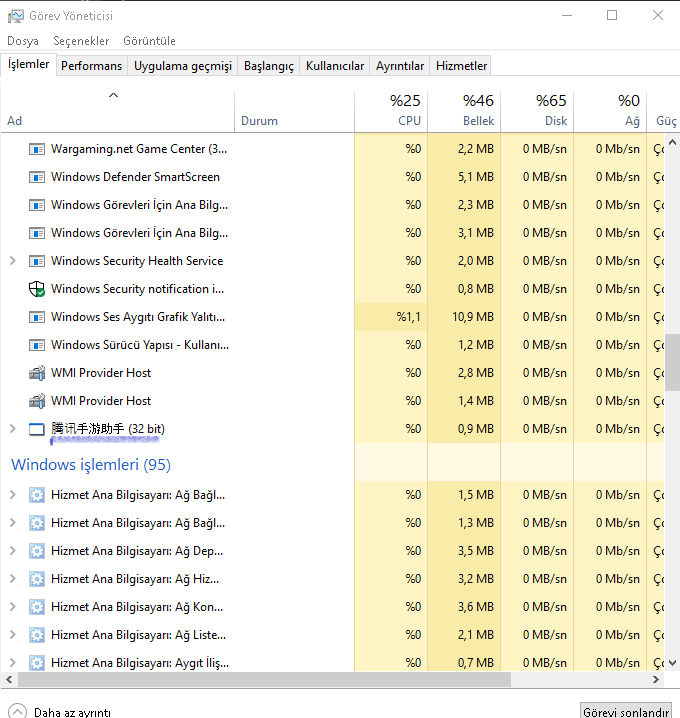The image size is (680, 718).
Task: Click the Görevi sonlandır button
Action: click(x=626, y=711)
